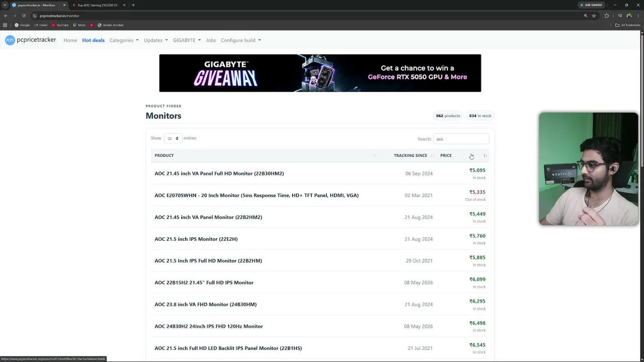Click the ₹5,335 out of stock price

coord(477,192)
